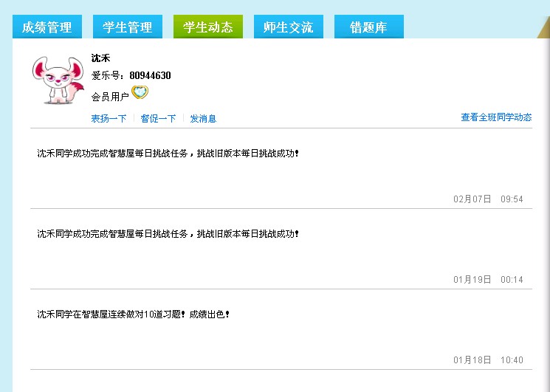Click the 02月07日 09:54 timestamp

(x=488, y=199)
